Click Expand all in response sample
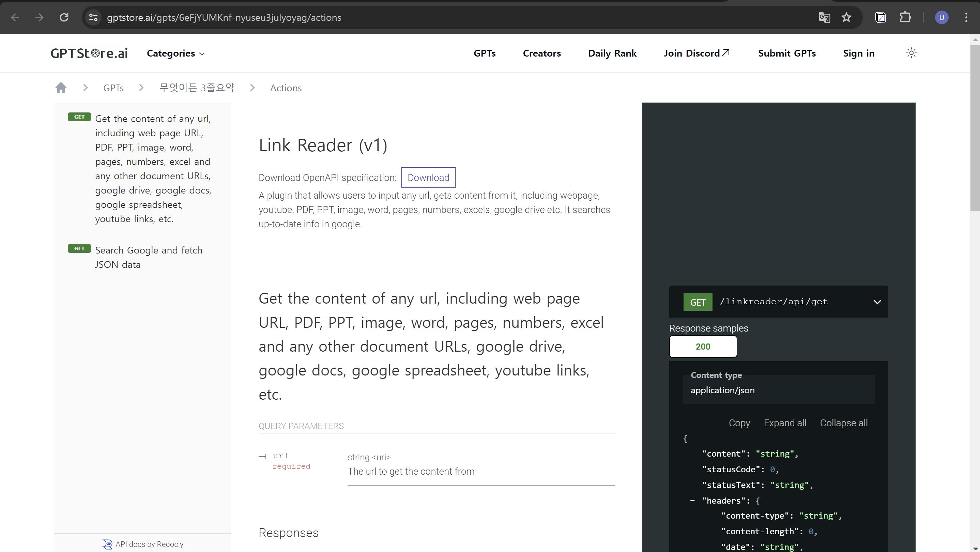This screenshot has height=552, width=980. pos(785,423)
